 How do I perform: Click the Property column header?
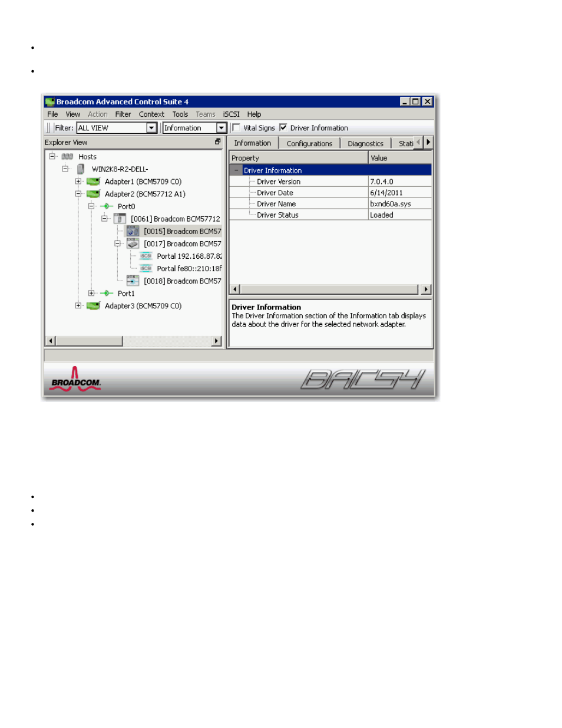pos(299,158)
